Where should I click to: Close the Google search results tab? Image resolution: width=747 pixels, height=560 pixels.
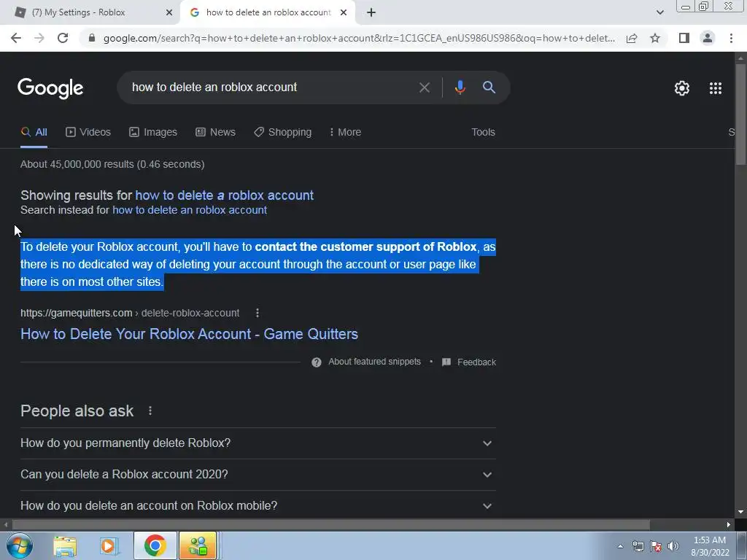(x=344, y=12)
